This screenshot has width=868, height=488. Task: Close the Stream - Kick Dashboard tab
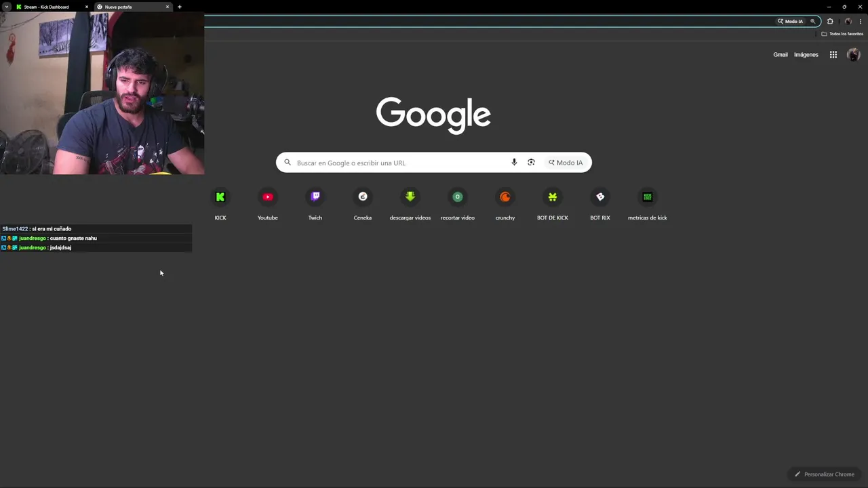pyautogui.click(x=87, y=7)
